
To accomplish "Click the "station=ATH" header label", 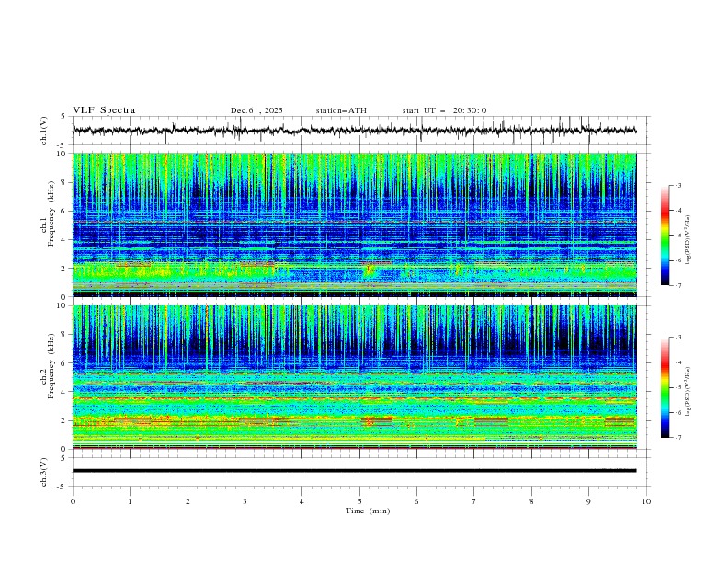I will point(341,110).
